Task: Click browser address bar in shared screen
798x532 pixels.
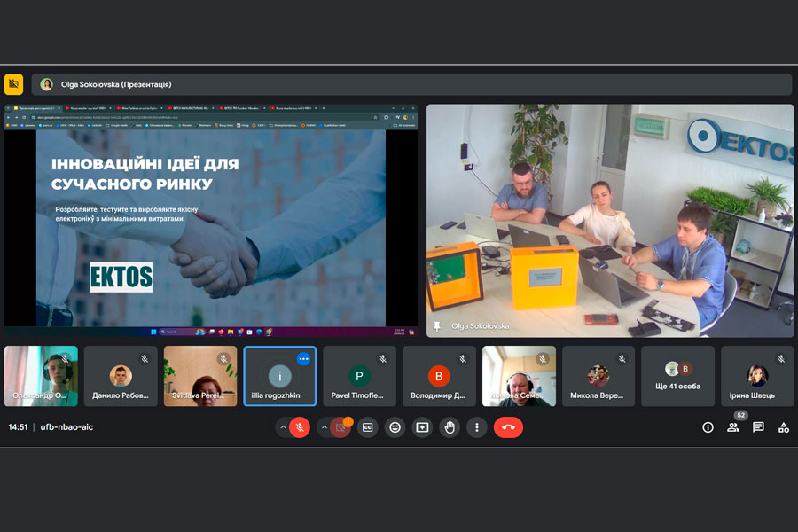Action: (x=204, y=117)
